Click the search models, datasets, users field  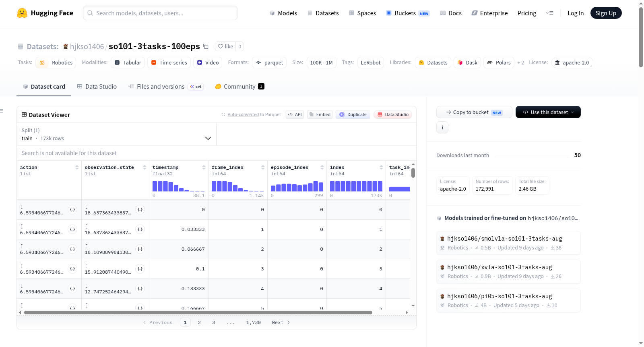pyautogui.click(x=160, y=13)
